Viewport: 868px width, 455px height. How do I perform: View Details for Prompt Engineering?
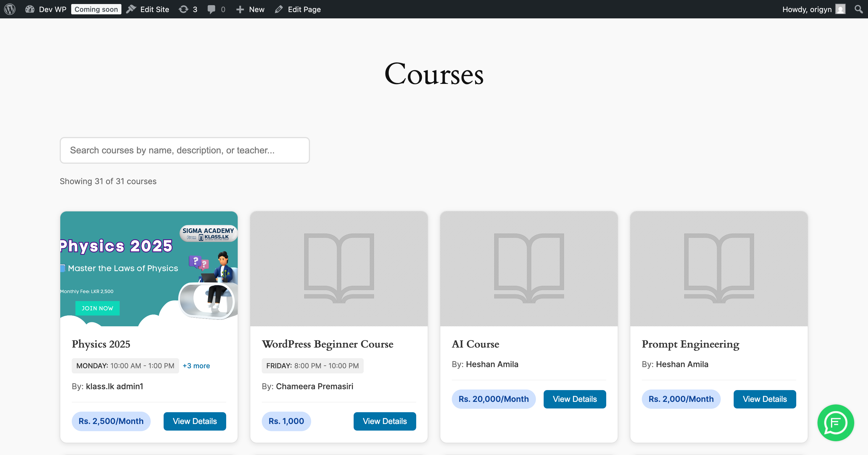pos(765,399)
